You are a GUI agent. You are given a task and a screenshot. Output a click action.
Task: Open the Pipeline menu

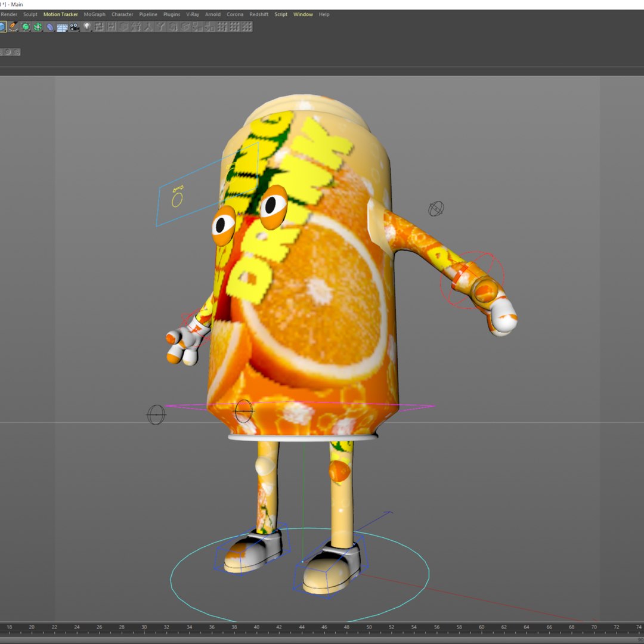[148, 14]
